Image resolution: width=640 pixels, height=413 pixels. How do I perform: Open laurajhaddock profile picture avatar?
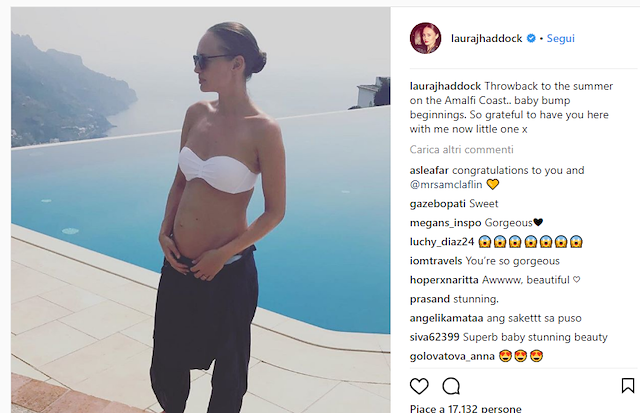(425, 38)
